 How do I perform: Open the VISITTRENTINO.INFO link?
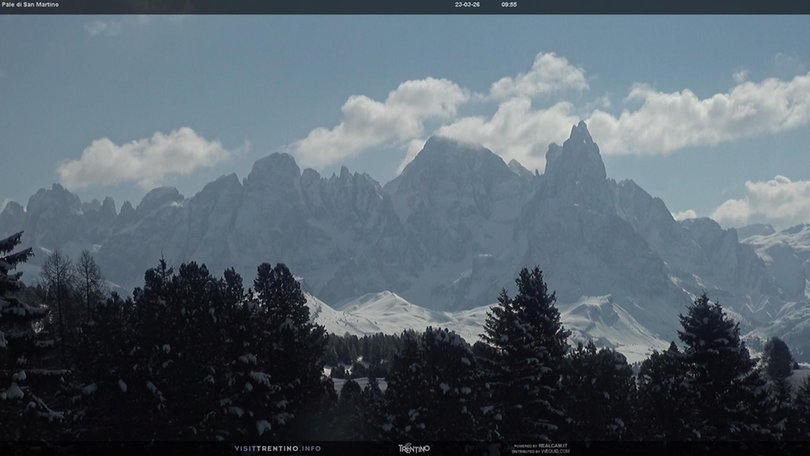pyautogui.click(x=277, y=448)
